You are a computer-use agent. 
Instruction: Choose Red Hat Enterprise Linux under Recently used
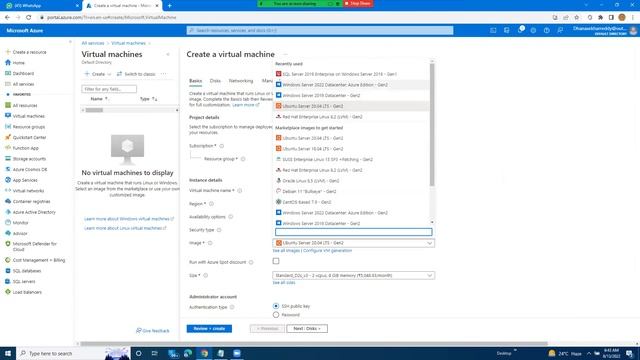click(351, 117)
